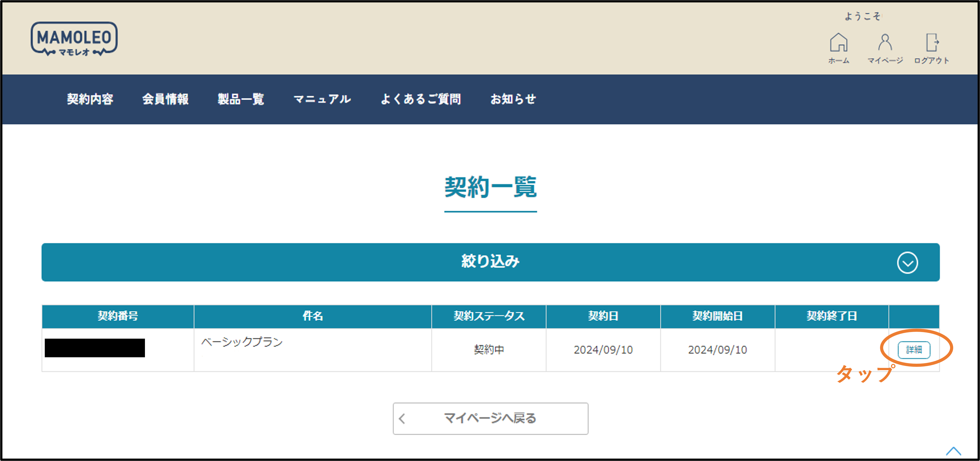This screenshot has width=980, height=461.
Task: Open the 絞り込み filter bar
Action: [x=490, y=262]
